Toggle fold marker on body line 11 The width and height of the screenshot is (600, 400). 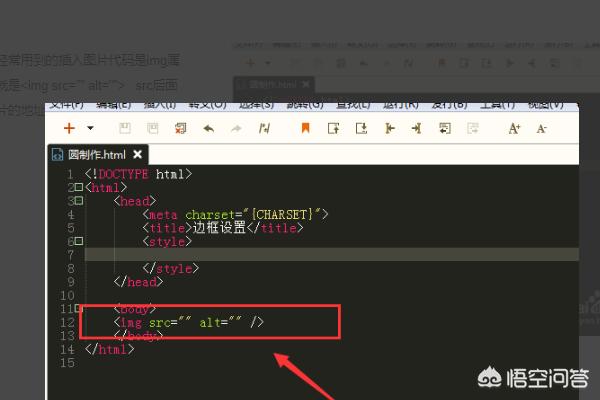pyautogui.click(x=78, y=309)
